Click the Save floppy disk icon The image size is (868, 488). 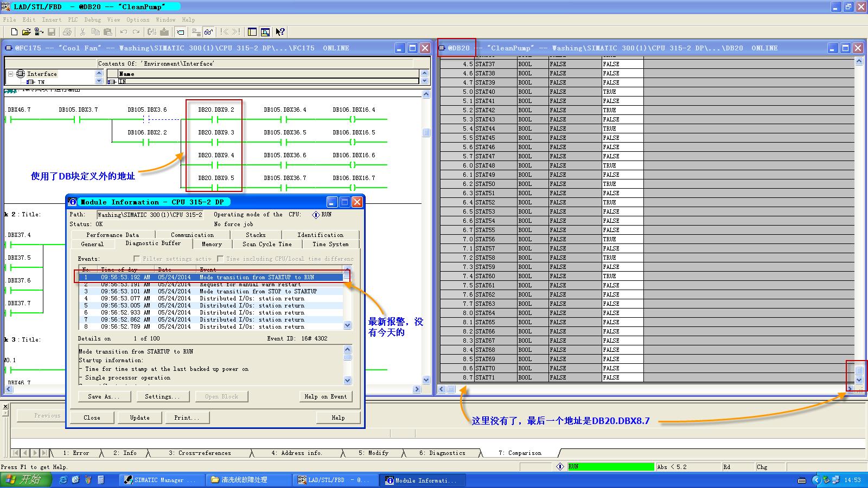tap(52, 32)
